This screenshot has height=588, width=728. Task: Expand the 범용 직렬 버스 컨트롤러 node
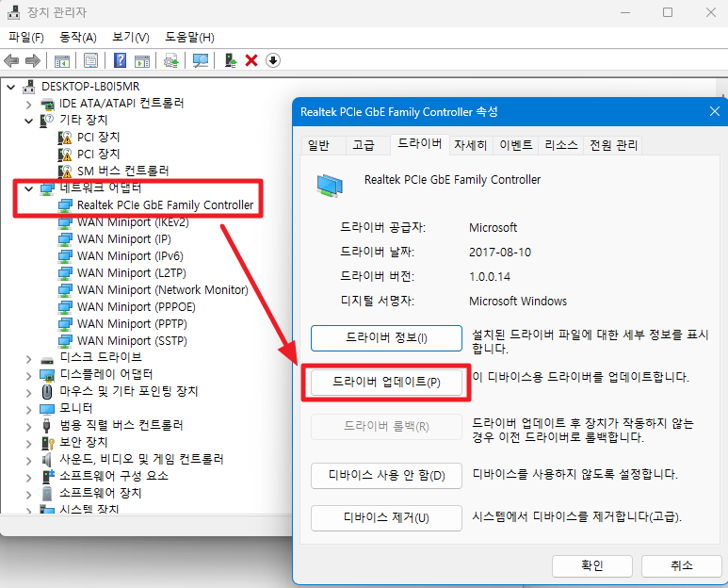pyautogui.click(x=29, y=427)
